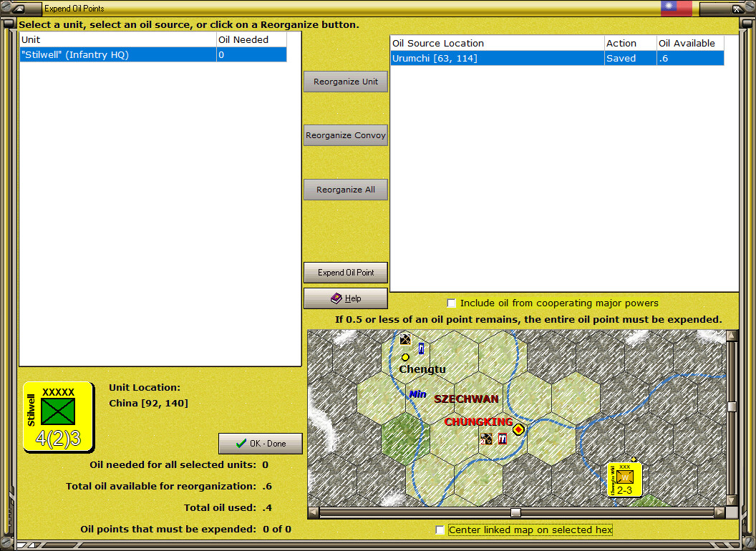The height and width of the screenshot is (551, 756).
Task: Click the Chinese flag in the title bar
Action: click(x=676, y=8)
